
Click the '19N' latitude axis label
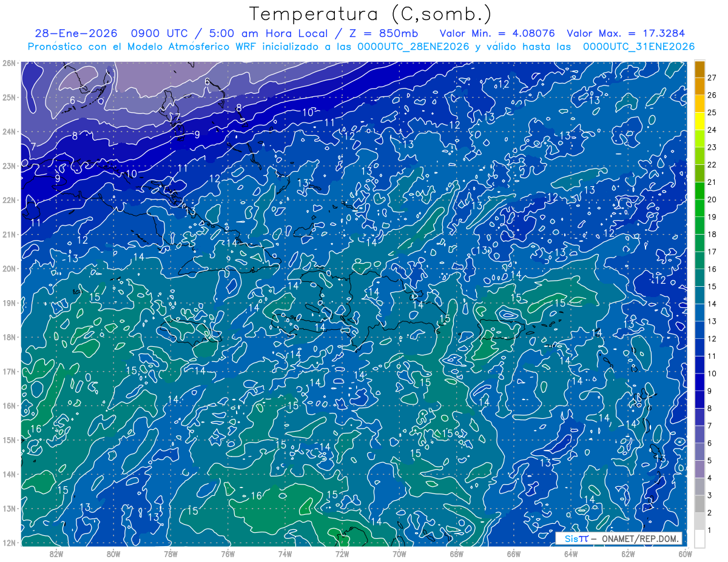click(x=9, y=303)
